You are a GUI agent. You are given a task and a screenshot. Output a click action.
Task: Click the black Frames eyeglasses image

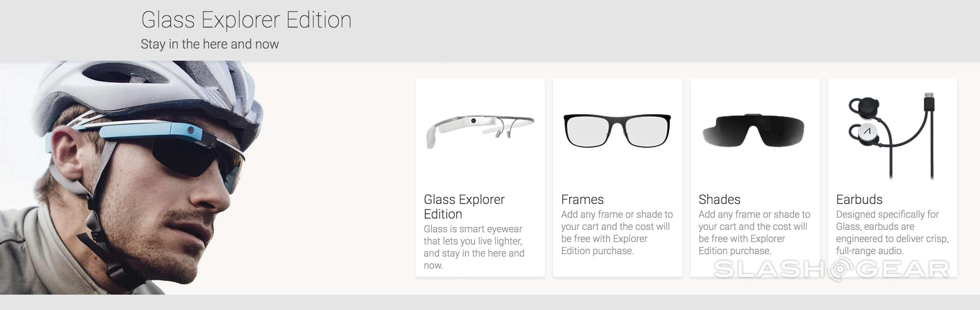pyautogui.click(x=617, y=131)
